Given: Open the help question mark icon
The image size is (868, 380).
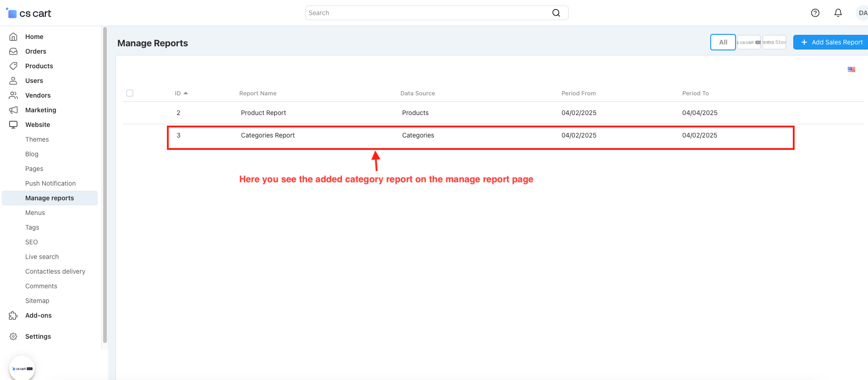Looking at the screenshot, I should click(x=815, y=13).
